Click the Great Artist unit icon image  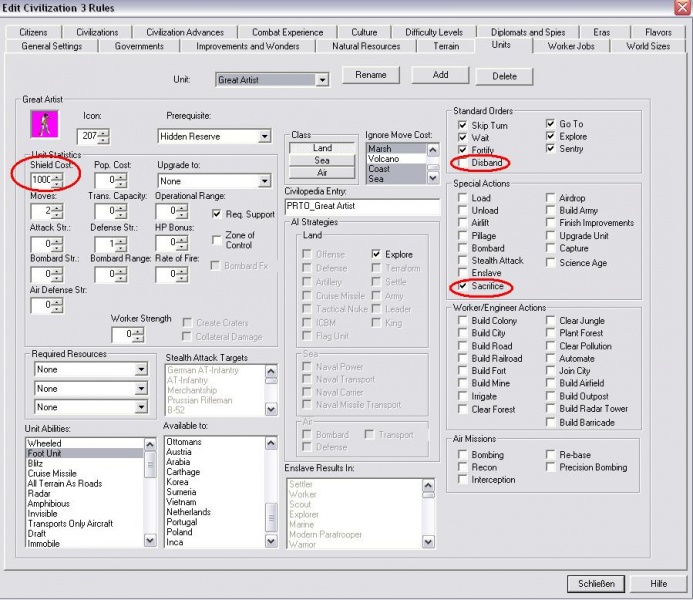(43, 123)
